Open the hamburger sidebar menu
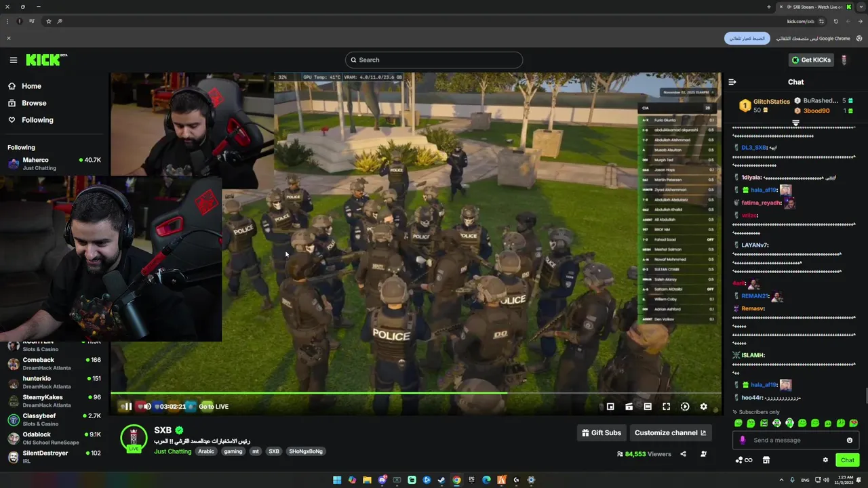868x488 pixels. point(13,60)
